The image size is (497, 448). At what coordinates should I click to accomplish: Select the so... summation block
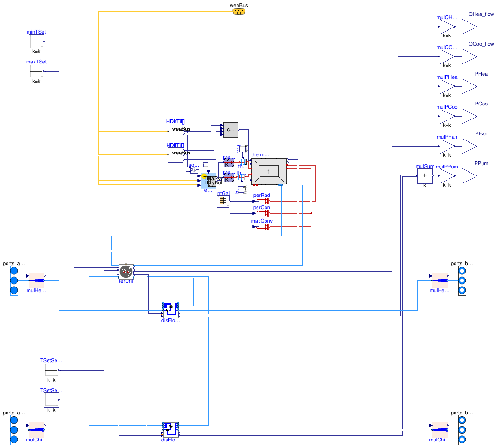tap(194, 170)
